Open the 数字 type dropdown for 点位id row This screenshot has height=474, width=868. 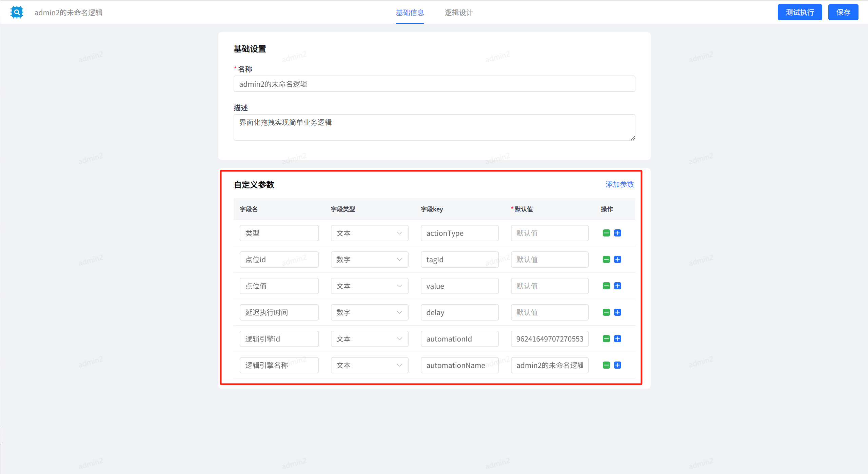369,259
